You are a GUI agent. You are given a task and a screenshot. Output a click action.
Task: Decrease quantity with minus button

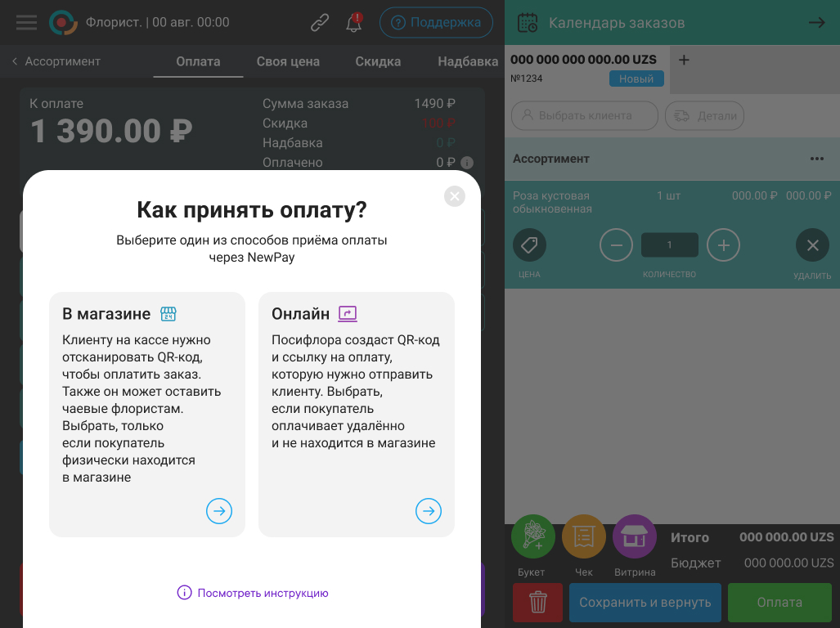(x=616, y=245)
